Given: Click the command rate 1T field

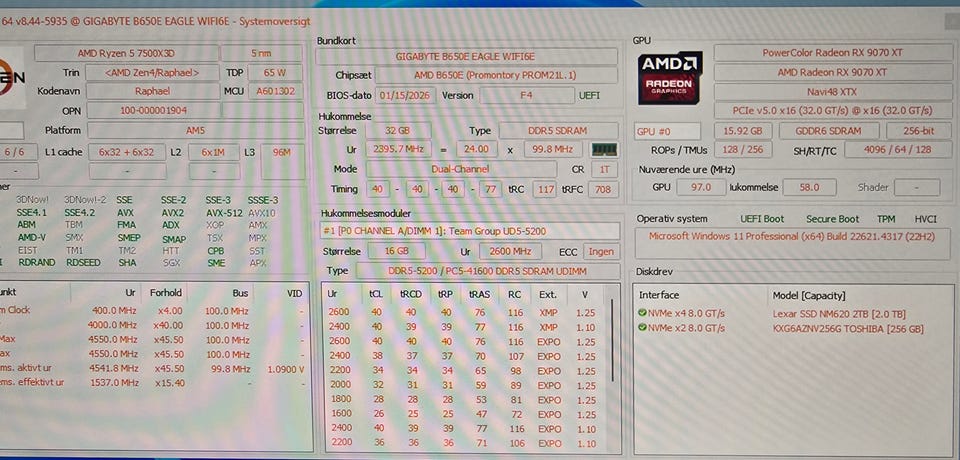Looking at the screenshot, I should click(x=604, y=170).
